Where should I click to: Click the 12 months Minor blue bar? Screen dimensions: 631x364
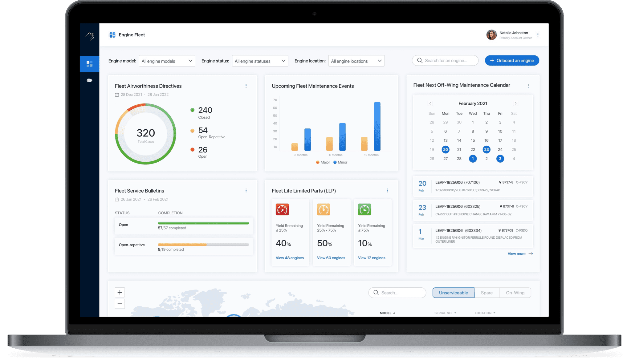click(377, 126)
